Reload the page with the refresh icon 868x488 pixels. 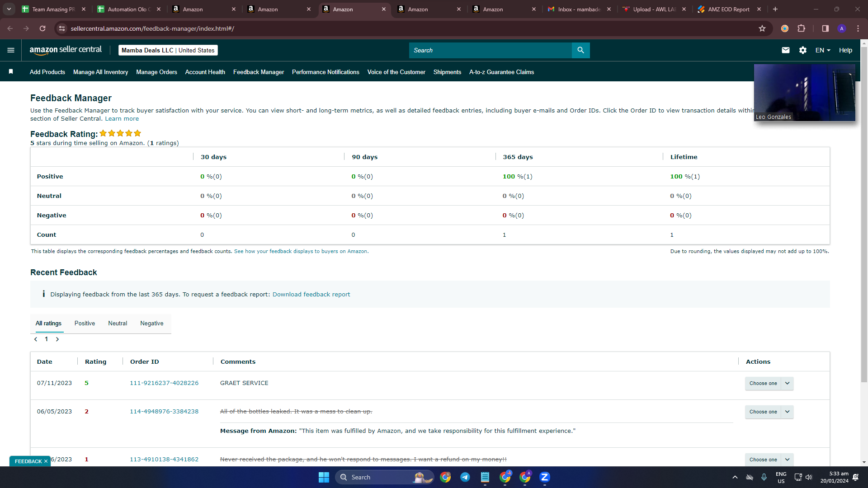click(42, 28)
